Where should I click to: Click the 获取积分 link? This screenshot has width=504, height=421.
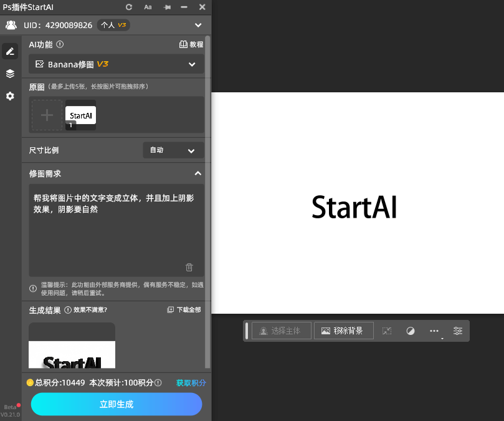coord(191,382)
